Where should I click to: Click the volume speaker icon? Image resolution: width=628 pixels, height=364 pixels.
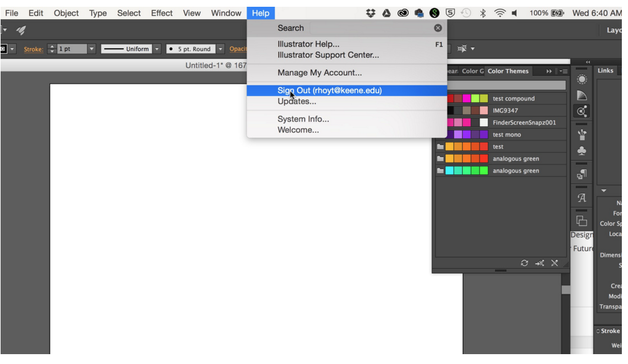515,13
